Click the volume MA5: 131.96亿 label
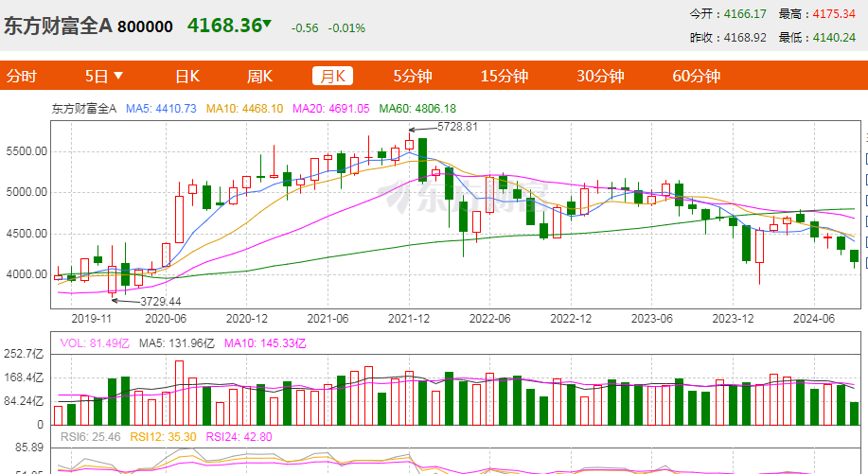The height and width of the screenshot is (474, 868). pos(177,343)
